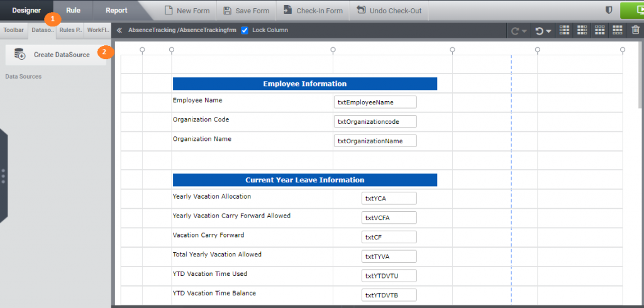Click the last table grid layout icon

[618, 30]
